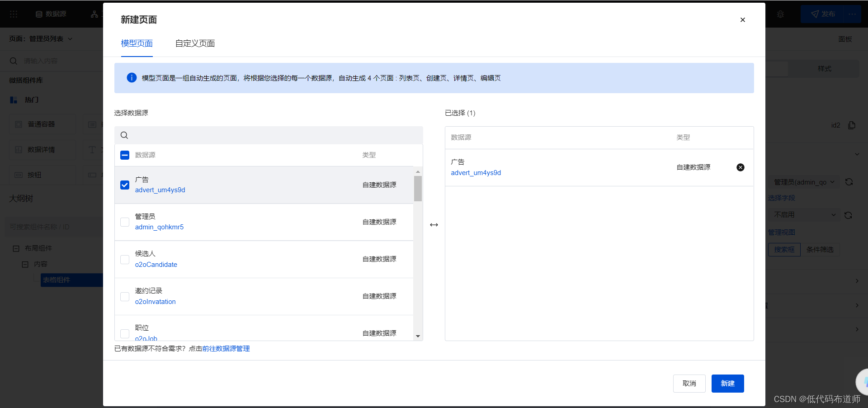This screenshot has height=408, width=868.
Task: Click the info icon in the blue banner
Action: coord(132,78)
